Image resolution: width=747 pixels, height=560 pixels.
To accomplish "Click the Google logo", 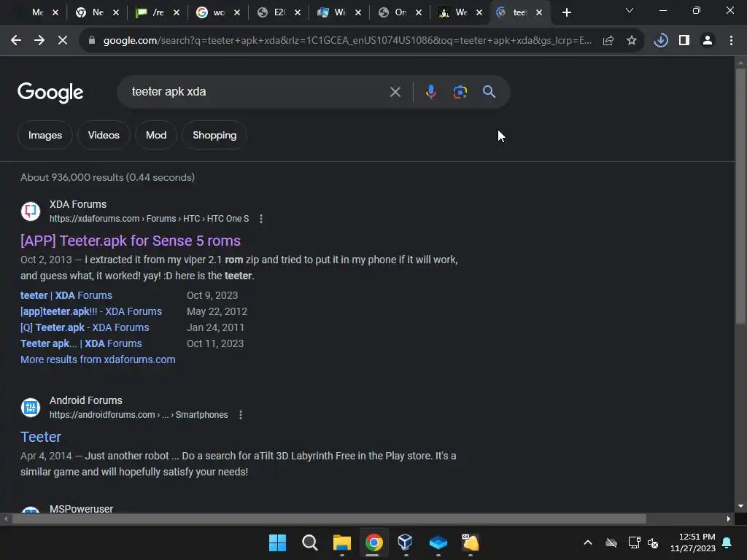I will (x=50, y=93).
